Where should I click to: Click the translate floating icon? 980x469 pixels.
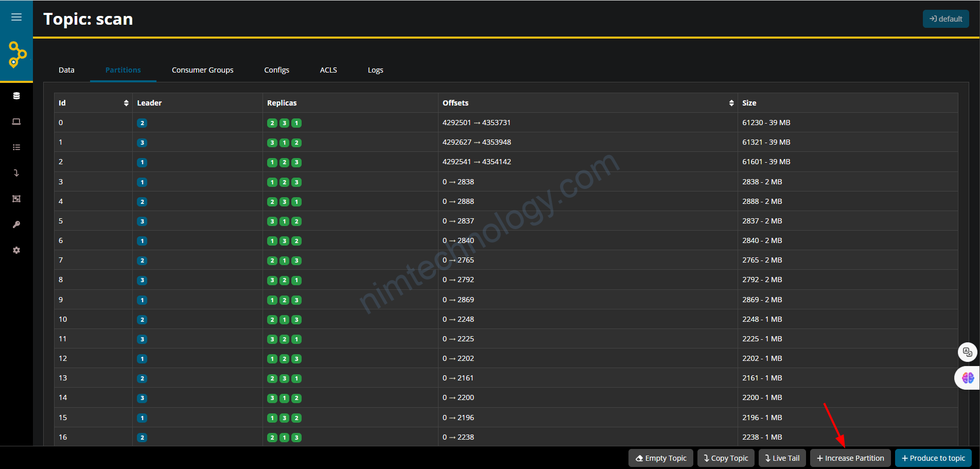tap(967, 352)
